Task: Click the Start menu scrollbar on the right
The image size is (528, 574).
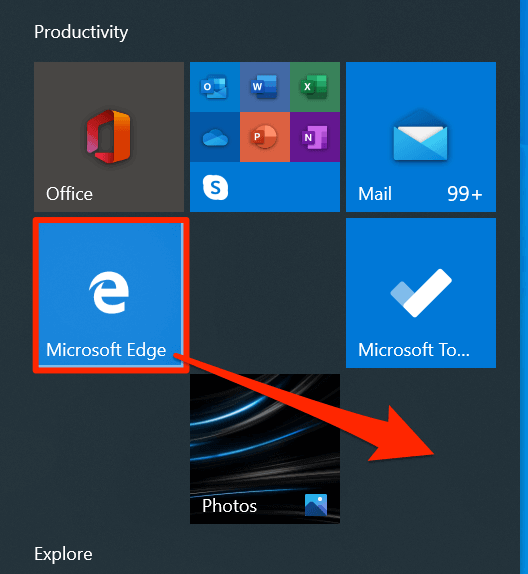Action: [524, 287]
